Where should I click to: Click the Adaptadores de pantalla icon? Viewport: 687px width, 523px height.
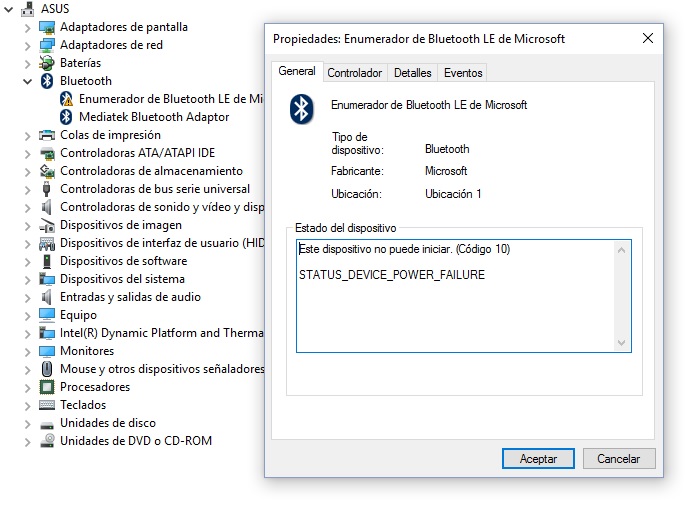coord(46,27)
